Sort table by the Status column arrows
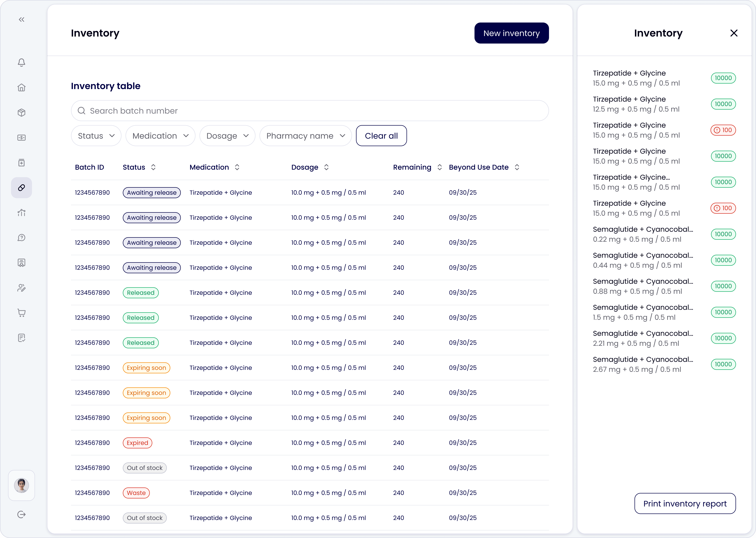 pyautogui.click(x=153, y=167)
